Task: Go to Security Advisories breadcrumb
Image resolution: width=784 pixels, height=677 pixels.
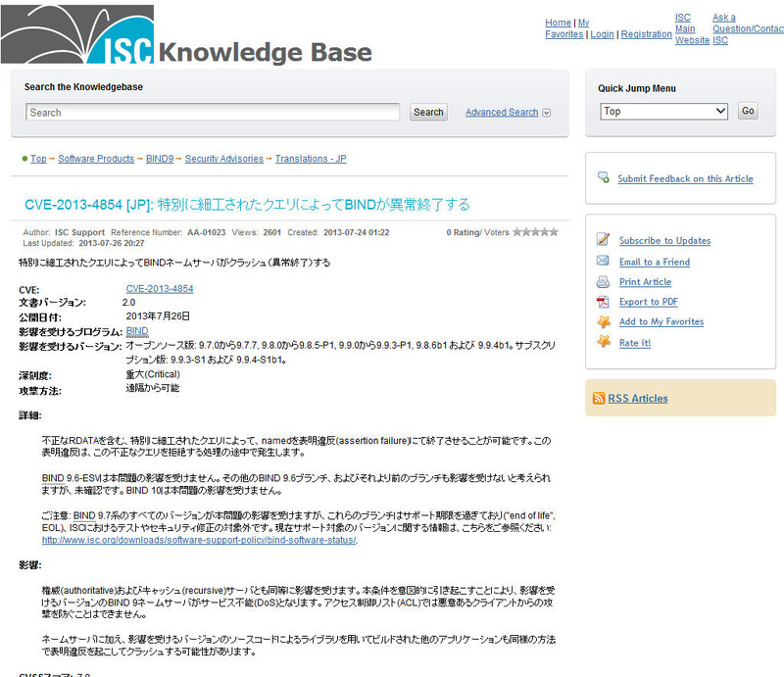Action: [x=223, y=159]
